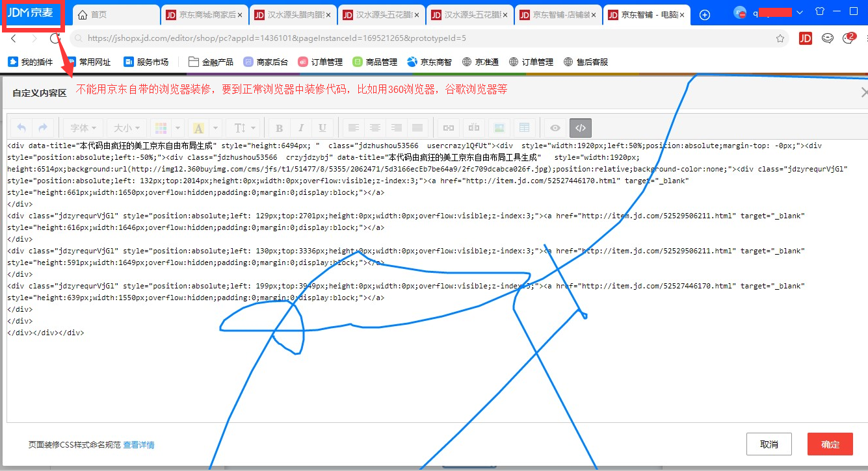Preview content with eye icon
The height and width of the screenshot is (471, 868).
[555, 128]
